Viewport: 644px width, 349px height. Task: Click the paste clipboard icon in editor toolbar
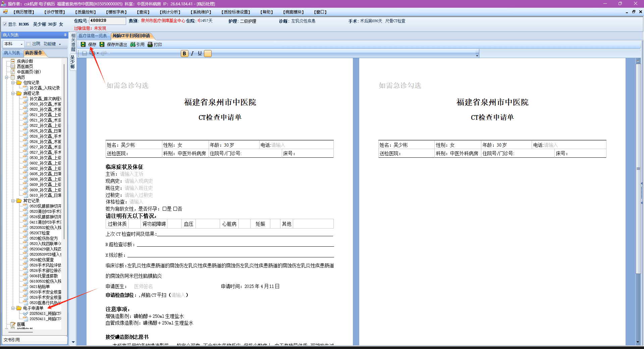tap(92, 53)
